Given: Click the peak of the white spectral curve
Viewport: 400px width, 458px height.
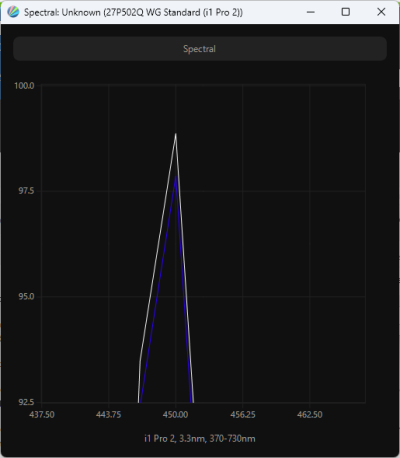Looking at the screenshot, I should click(x=176, y=134).
